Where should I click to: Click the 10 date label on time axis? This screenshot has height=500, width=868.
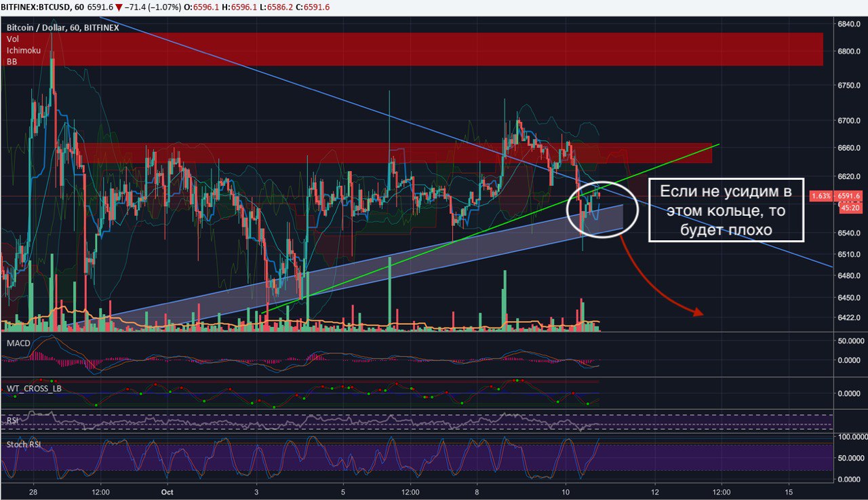[x=566, y=492]
